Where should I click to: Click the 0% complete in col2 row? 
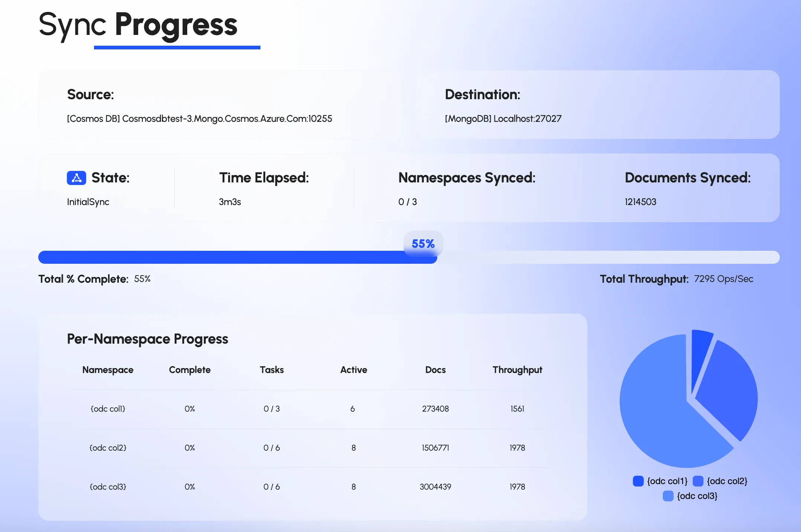(190, 448)
